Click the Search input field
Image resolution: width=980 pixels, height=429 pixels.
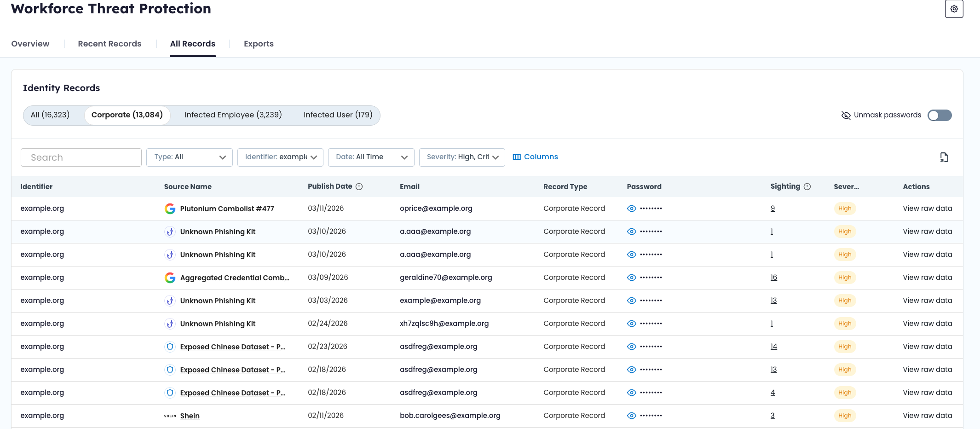point(81,157)
